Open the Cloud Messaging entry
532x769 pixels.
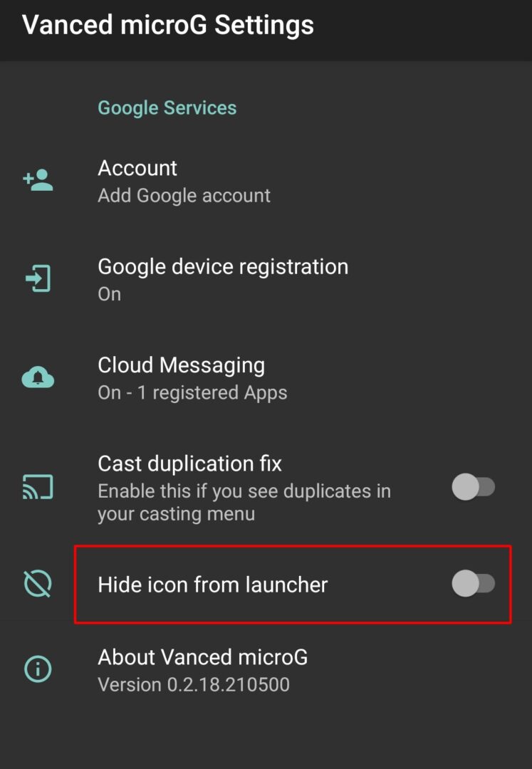[266, 378]
